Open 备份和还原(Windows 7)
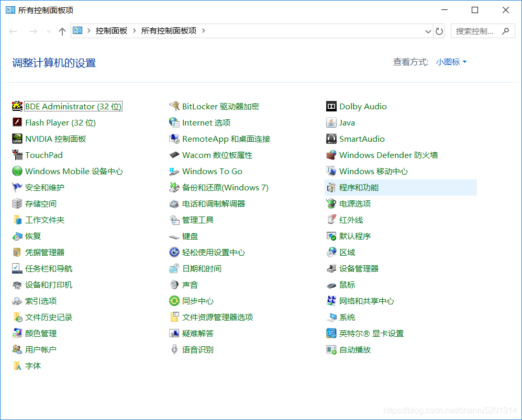The height and width of the screenshot is (420, 522). tap(225, 188)
